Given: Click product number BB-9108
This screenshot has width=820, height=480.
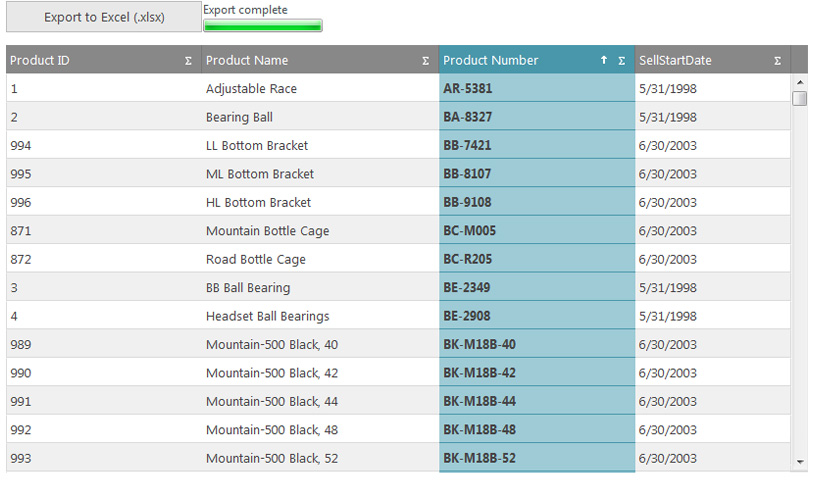Looking at the screenshot, I should pos(537,202).
